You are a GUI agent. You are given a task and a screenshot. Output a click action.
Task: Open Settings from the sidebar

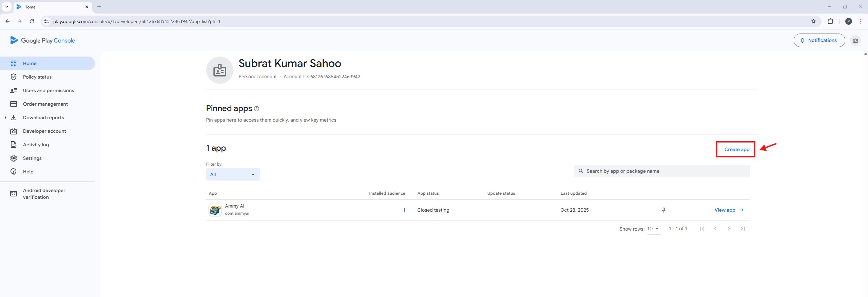point(32,158)
